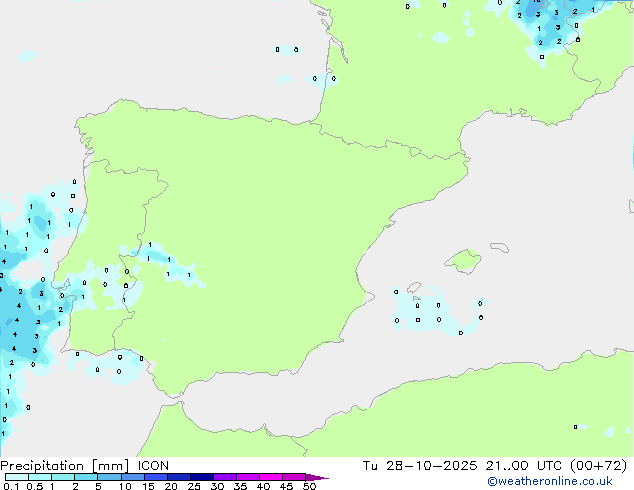Click the small rain patch in Bay of Biscay
Screen dimensions: 634x490
coord(287,50)
